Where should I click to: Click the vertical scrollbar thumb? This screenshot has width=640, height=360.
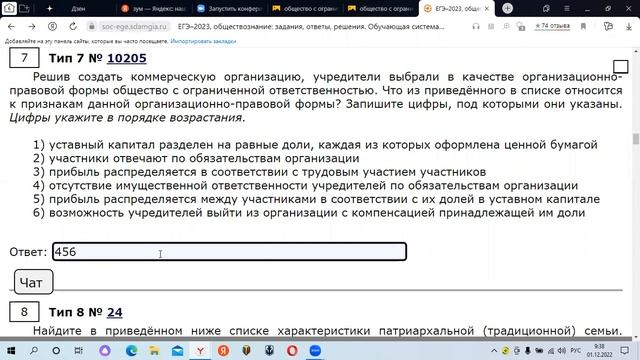(x=636, y=138)
